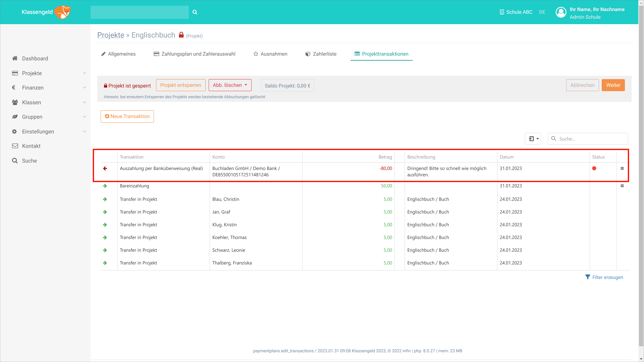Switch to Zahlungsplan und Zahlerauswahl tab
Screen dimensions: 644x362
pyautogui.click(x=194, y=54)
